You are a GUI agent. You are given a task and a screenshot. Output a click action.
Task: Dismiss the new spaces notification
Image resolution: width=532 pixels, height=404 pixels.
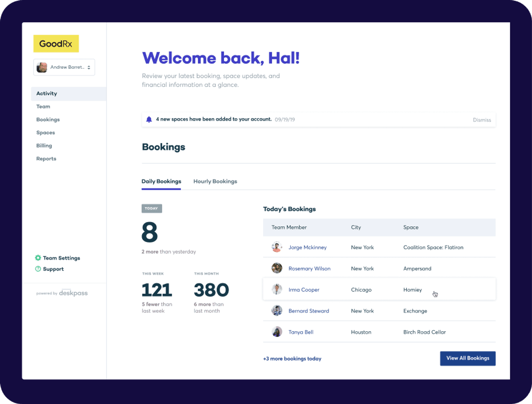482,120
